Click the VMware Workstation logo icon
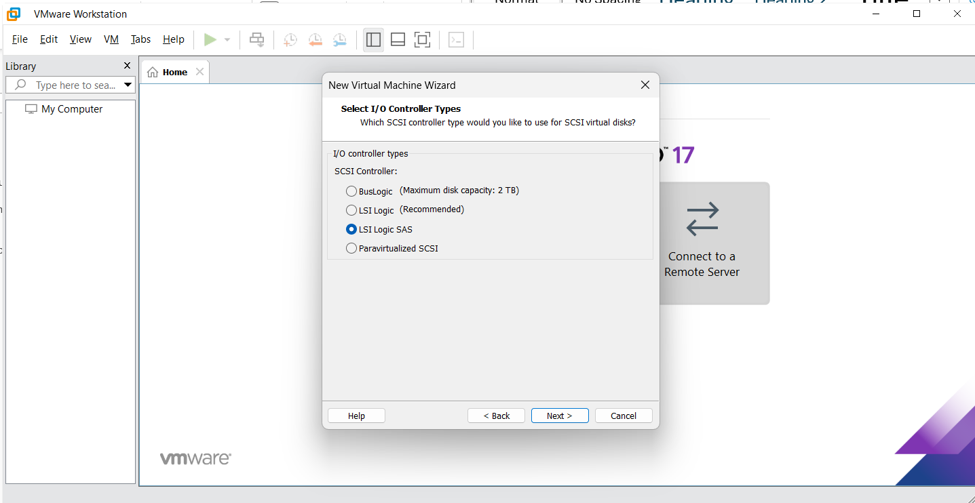The height and width of the screenshot is (503, 975). (14, 14)
